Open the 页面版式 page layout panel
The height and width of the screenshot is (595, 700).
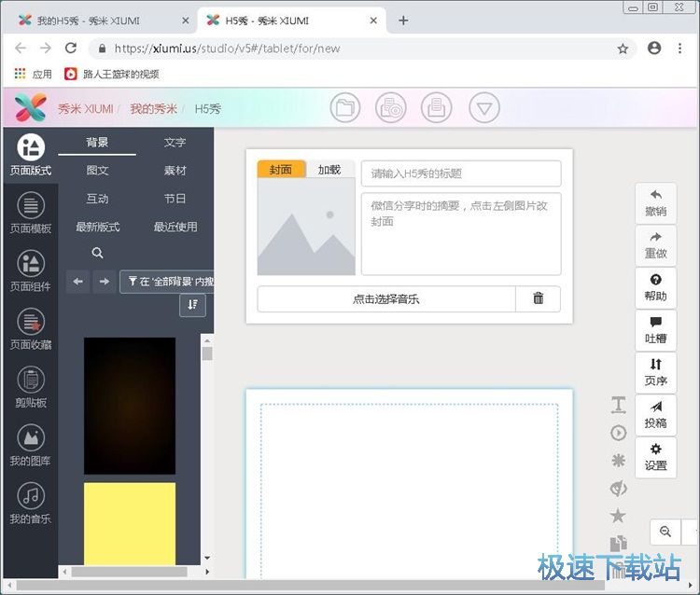[x=31, y=154]
